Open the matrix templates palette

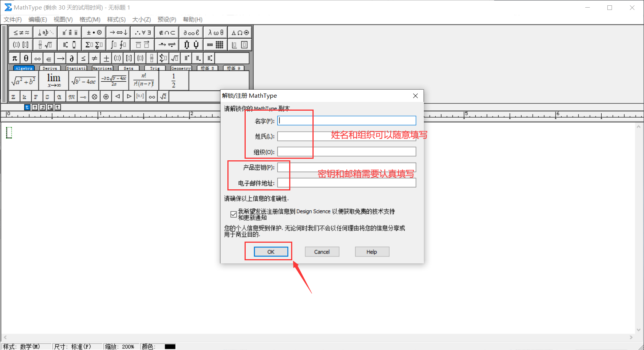pos(216,45)
